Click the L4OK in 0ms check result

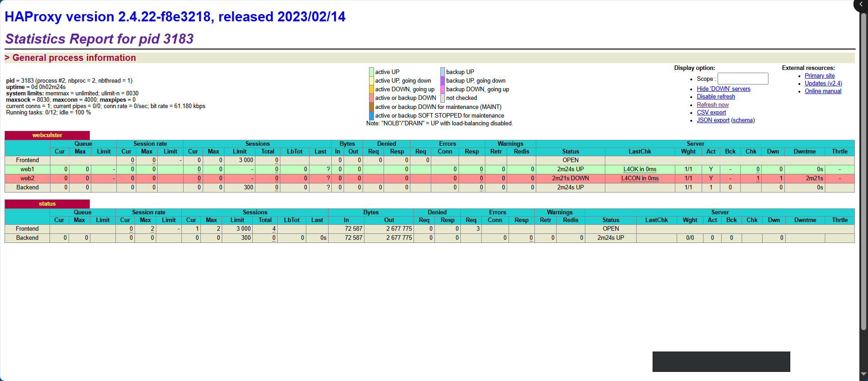pyautogui.click(x=640, y=169)
